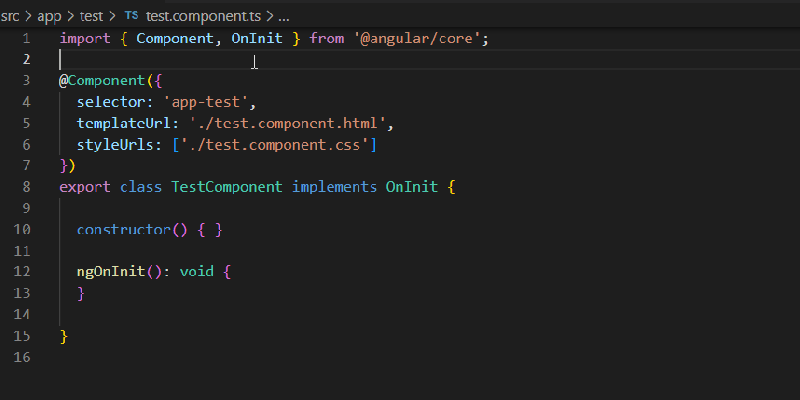Click the 'ngOnInit' method name
The height and width of the screenshot is (400, 800).
111,271
